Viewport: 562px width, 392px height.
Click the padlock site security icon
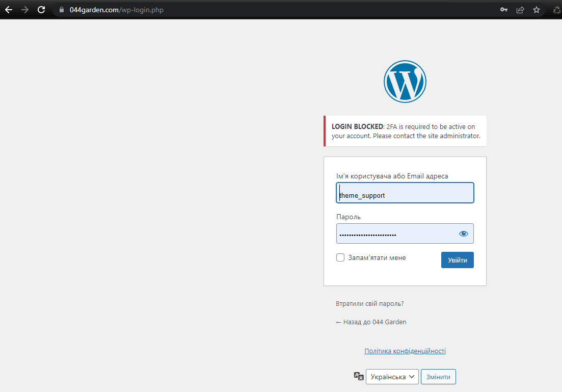[x=62, y=10]
